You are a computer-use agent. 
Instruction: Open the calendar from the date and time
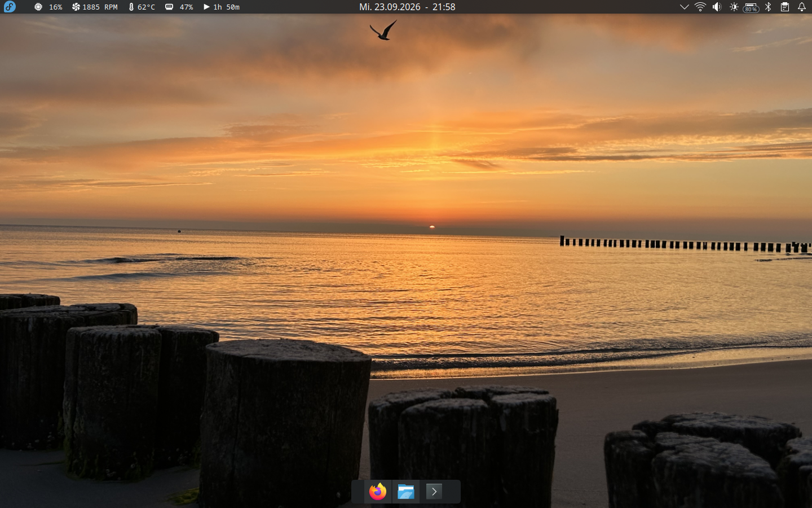[407, 7]
